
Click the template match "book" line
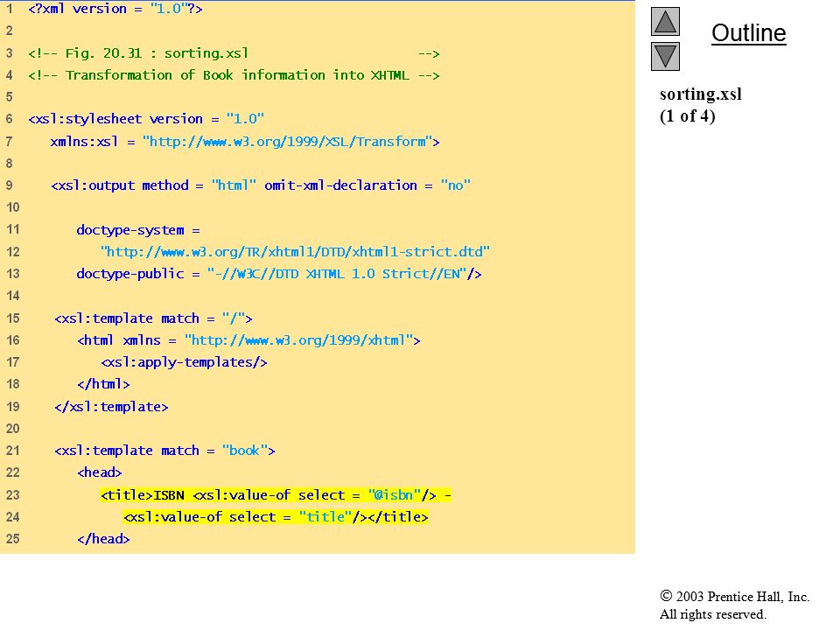click(x=164, y=451)
